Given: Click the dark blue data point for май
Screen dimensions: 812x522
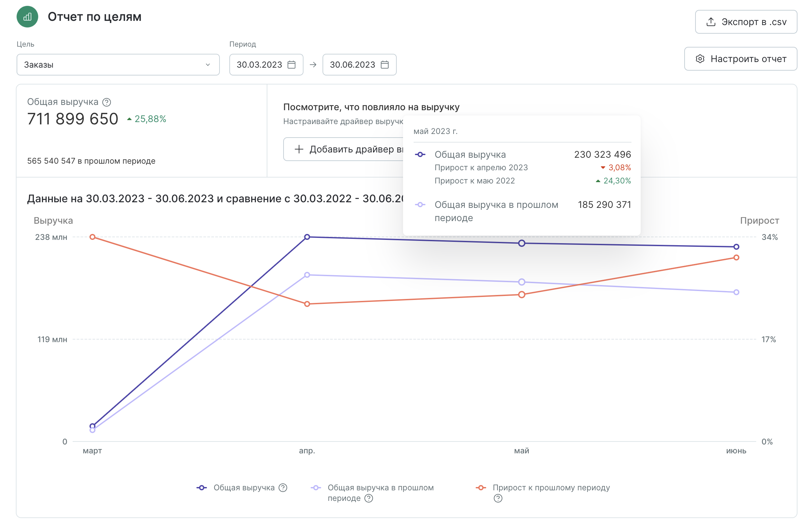Looking at the screenshot, I should (522, 243).
